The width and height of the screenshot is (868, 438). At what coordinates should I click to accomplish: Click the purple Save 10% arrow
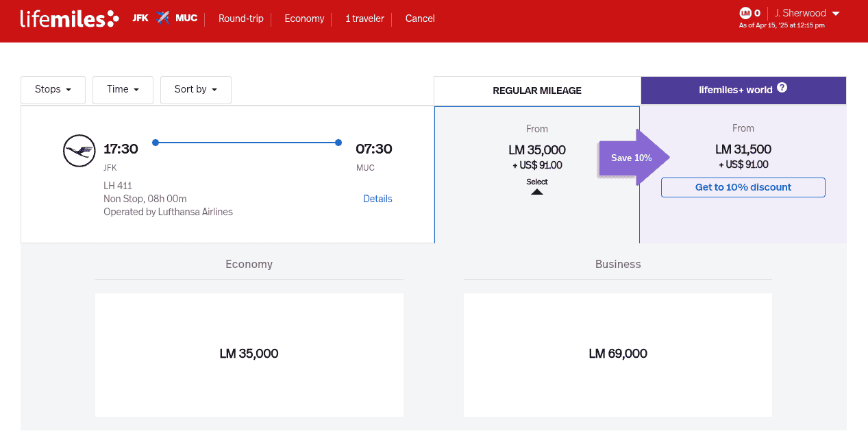[632, 158]
